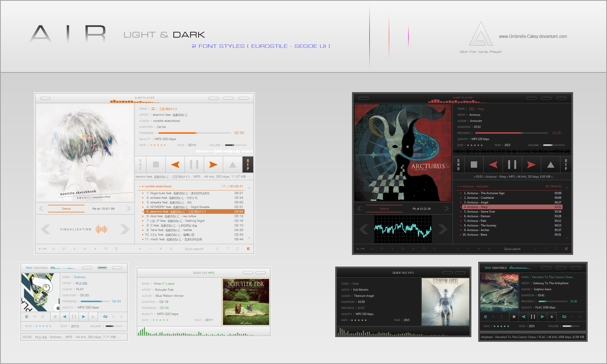Click teal next arrow in dark tray controls
Screen dimensions: 607x364
point(542,317)
